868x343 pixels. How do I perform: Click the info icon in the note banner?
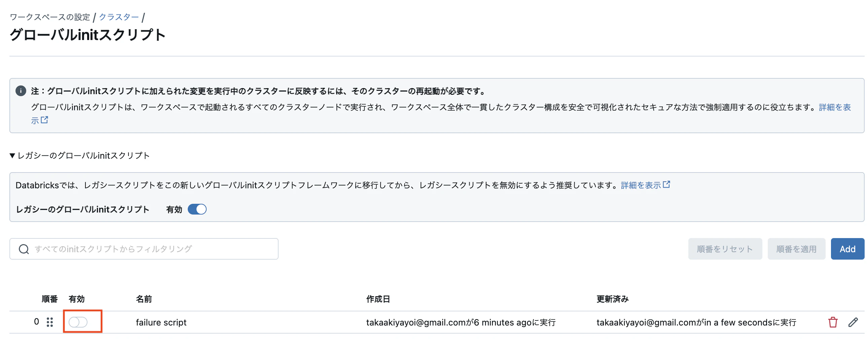(21, 91)
